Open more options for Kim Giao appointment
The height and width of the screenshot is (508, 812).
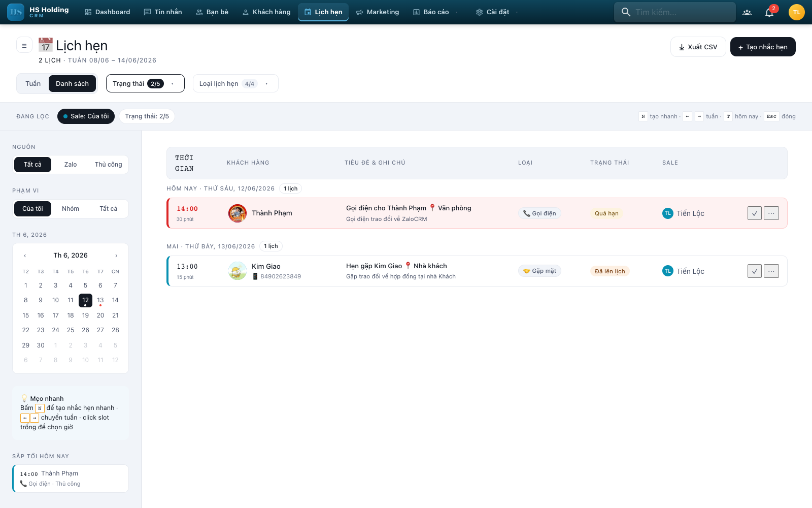771,271
